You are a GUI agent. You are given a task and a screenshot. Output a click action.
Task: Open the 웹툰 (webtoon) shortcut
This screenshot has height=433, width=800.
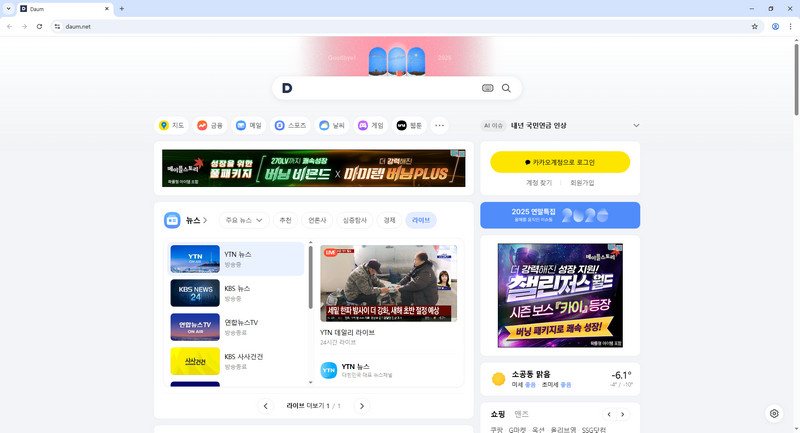[x=410, y=125]
